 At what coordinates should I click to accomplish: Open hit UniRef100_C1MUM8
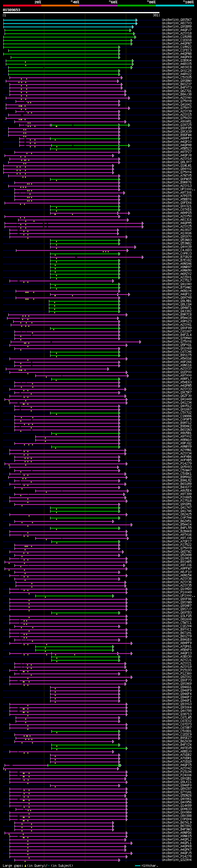tap(176, 37)
